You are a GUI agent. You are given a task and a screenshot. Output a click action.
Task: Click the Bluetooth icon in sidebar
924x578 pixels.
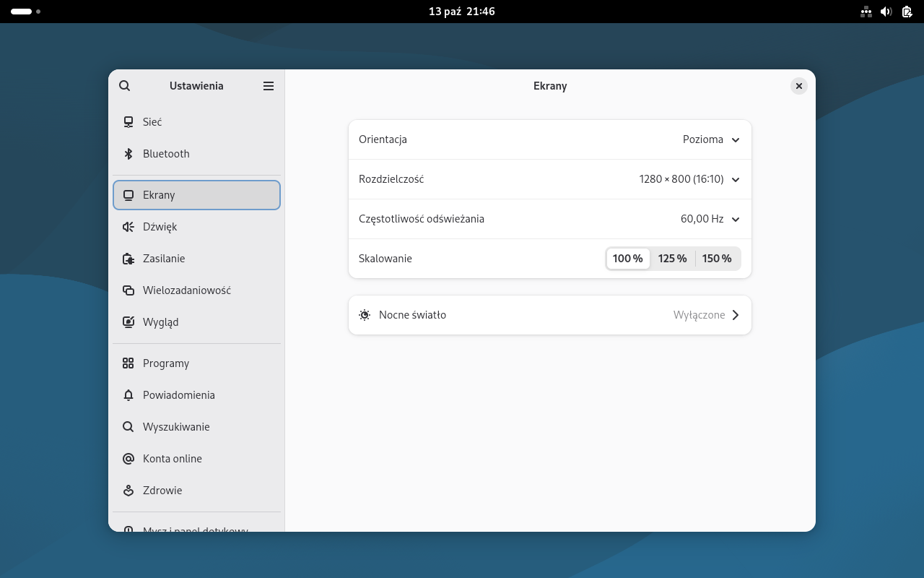point(128,154)
